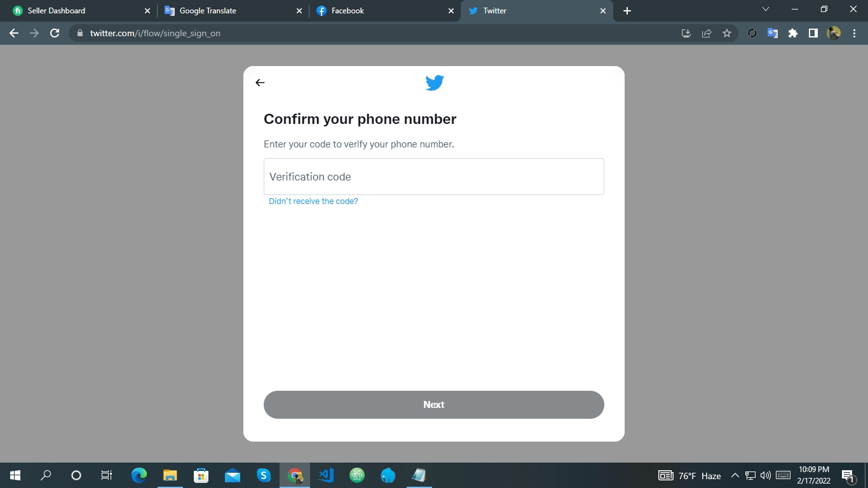Image resolution: width=868 pixels, height=488 pixels.
Task: Open Visual Studio Code from the taskbar
Action: point(326,475)
